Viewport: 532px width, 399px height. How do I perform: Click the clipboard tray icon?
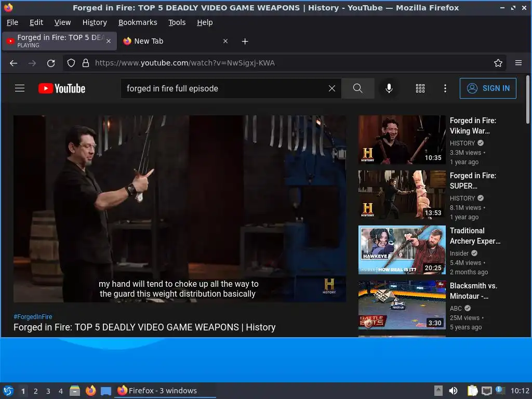coord(472,391)
